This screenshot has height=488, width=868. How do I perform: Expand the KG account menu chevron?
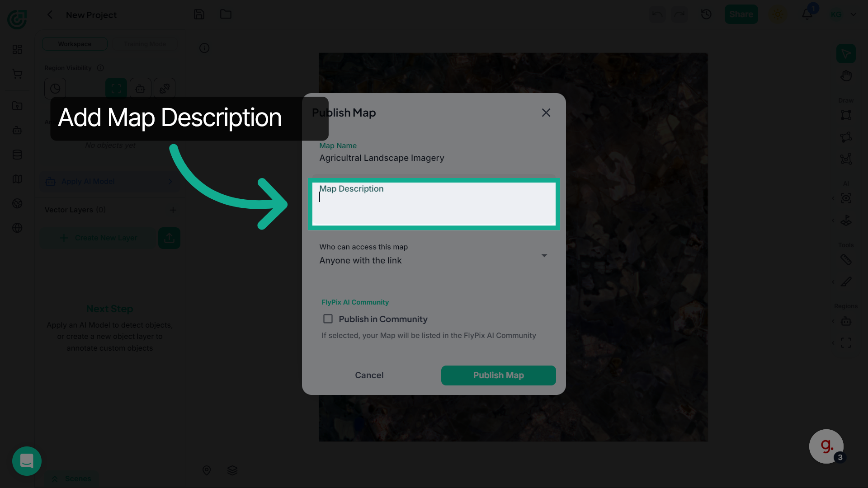854,14
